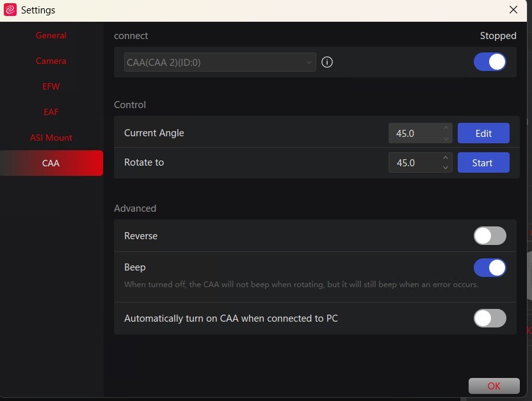This screenshot has width=532, height=401.
Task: Switch to the Camera settings tab
Action: [51, 61]
